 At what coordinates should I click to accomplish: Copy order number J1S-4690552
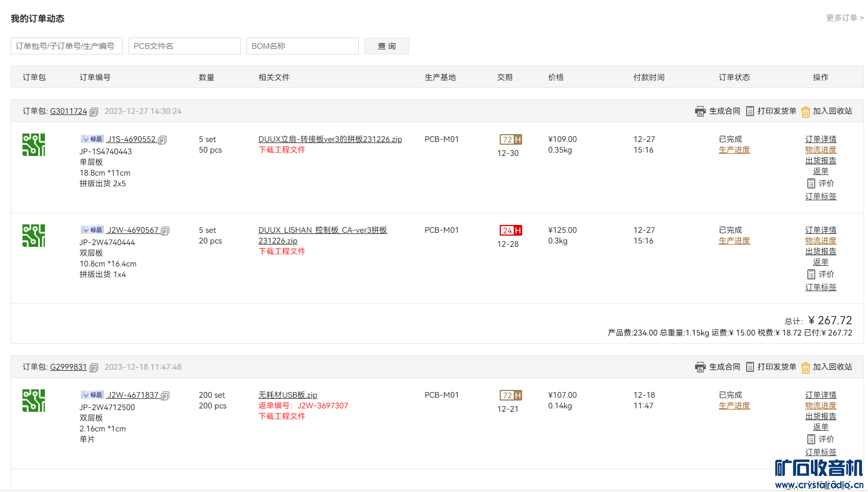pyautogui.click(x=162, y=140)
